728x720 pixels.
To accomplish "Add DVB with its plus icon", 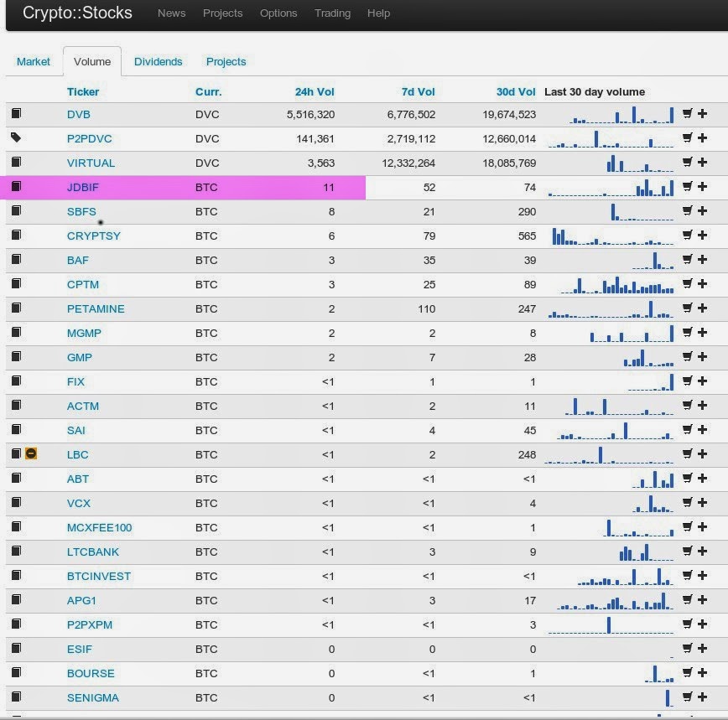I will click(703, 114).
